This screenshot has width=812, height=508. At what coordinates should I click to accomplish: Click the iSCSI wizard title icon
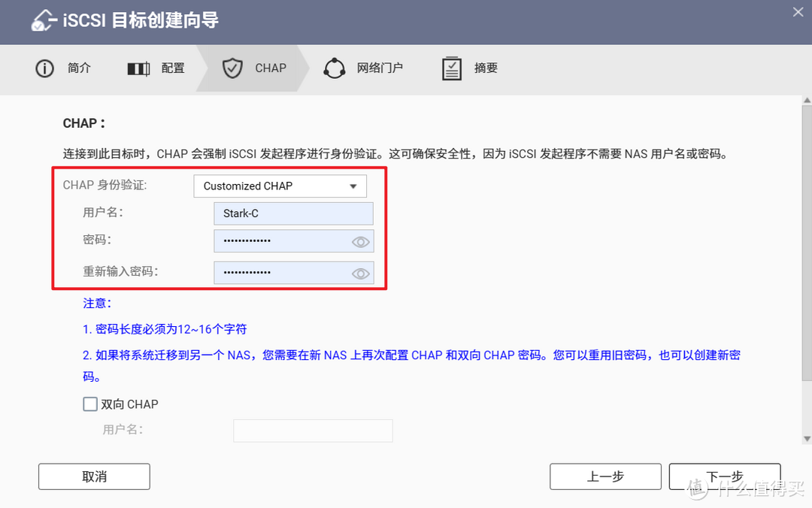tap(45, 21)
